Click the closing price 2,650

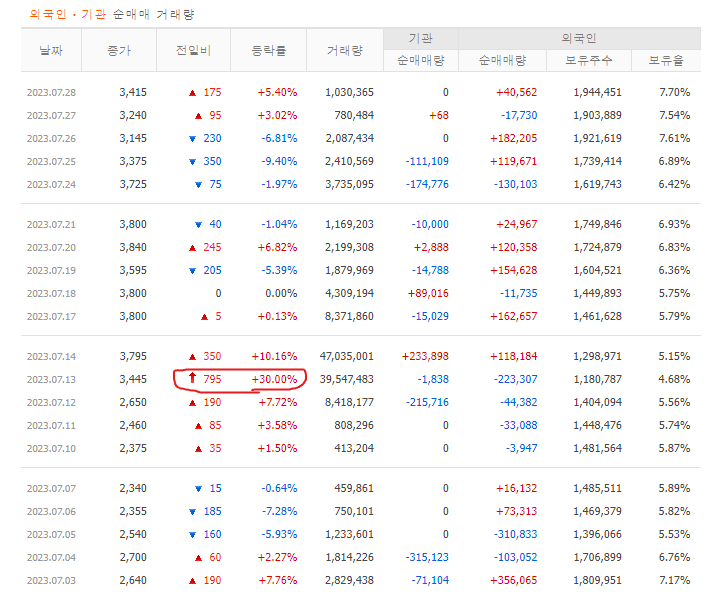coord(133,402)
